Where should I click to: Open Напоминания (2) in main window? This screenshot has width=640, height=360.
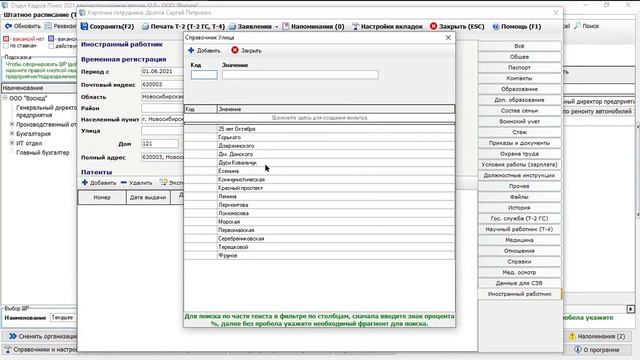(x=597, y=336)
